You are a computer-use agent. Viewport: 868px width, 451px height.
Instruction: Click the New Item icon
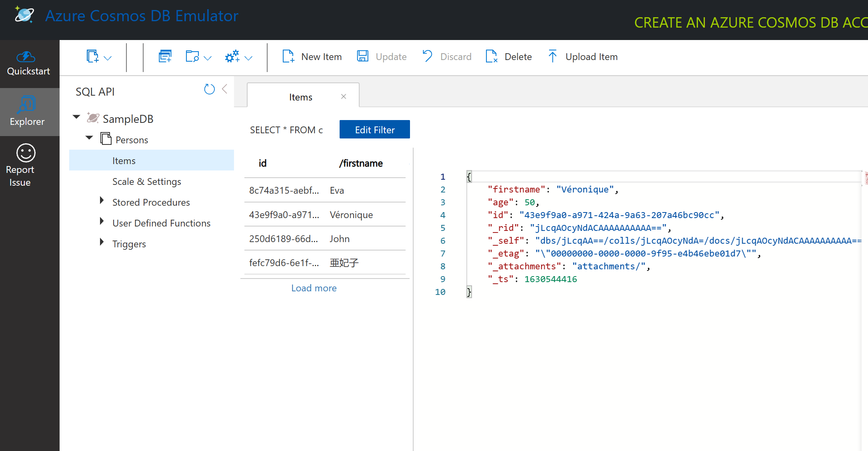(x=288, y=56)
